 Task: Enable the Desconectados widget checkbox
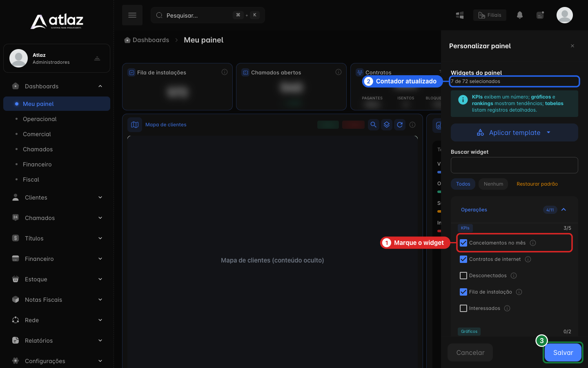coord(463,276)
